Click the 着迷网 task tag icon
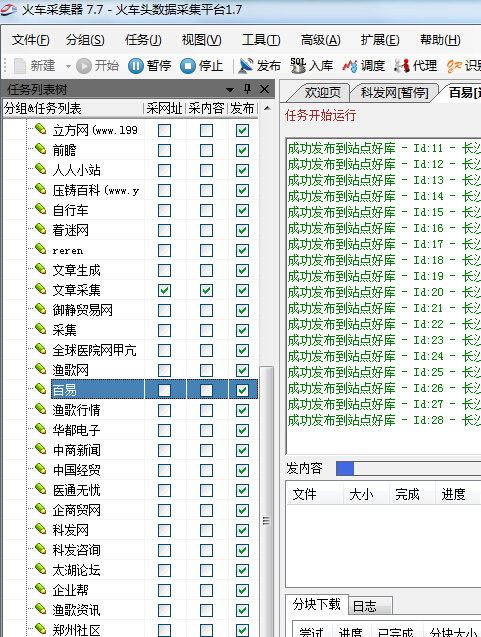481x637 pixels. tap(41, 229)
